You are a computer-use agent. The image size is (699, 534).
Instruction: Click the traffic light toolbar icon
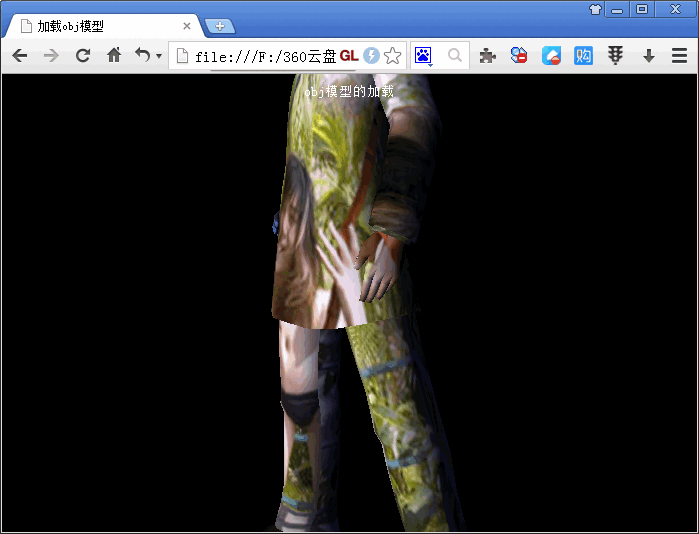coord(616,56)
